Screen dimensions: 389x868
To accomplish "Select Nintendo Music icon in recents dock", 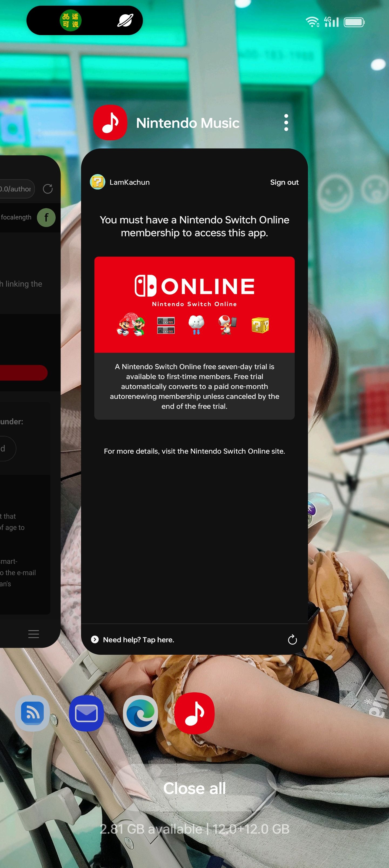I will 194,713.
